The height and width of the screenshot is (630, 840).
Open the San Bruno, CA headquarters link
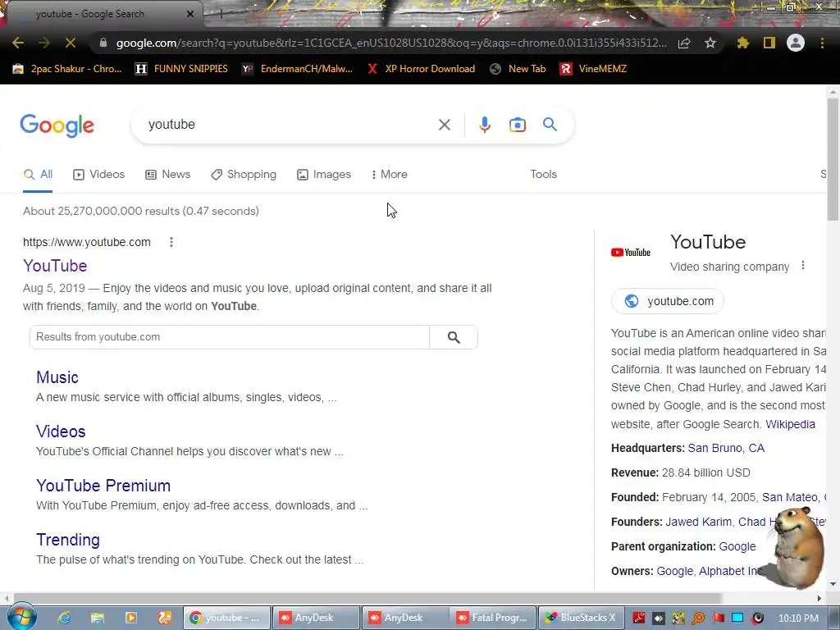[726, 448]
